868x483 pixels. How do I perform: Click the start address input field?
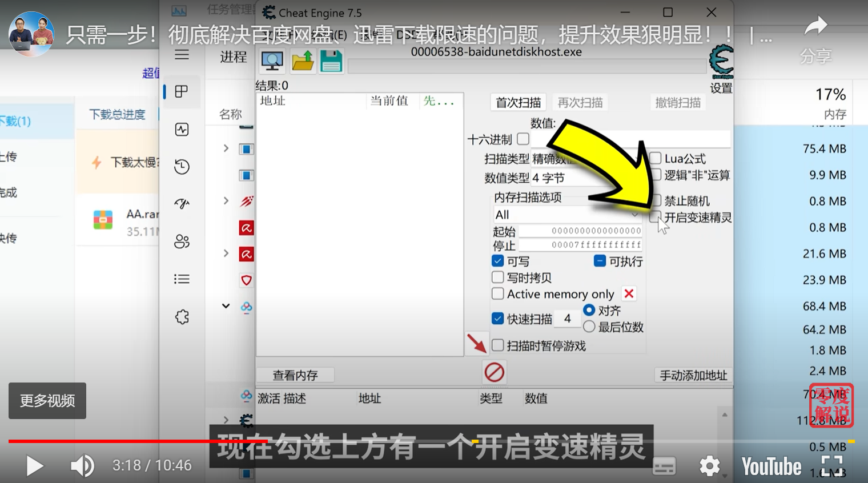[x=580, y=231]
